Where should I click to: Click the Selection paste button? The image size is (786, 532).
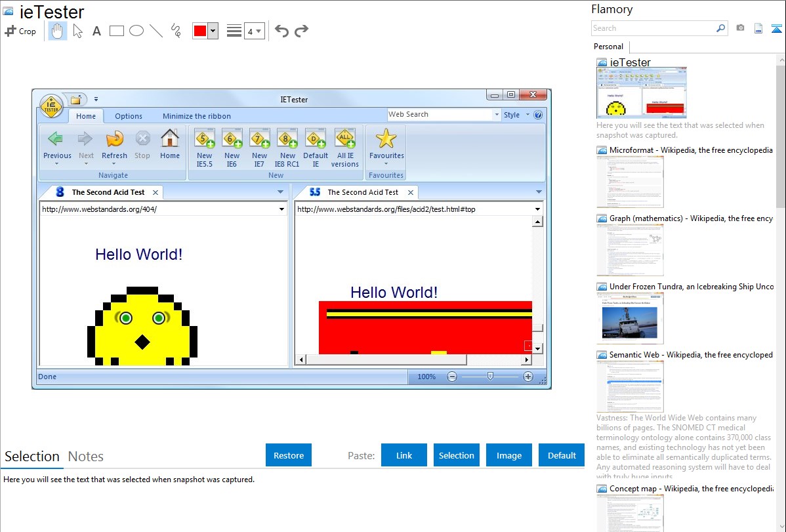[x=457, y=455]
